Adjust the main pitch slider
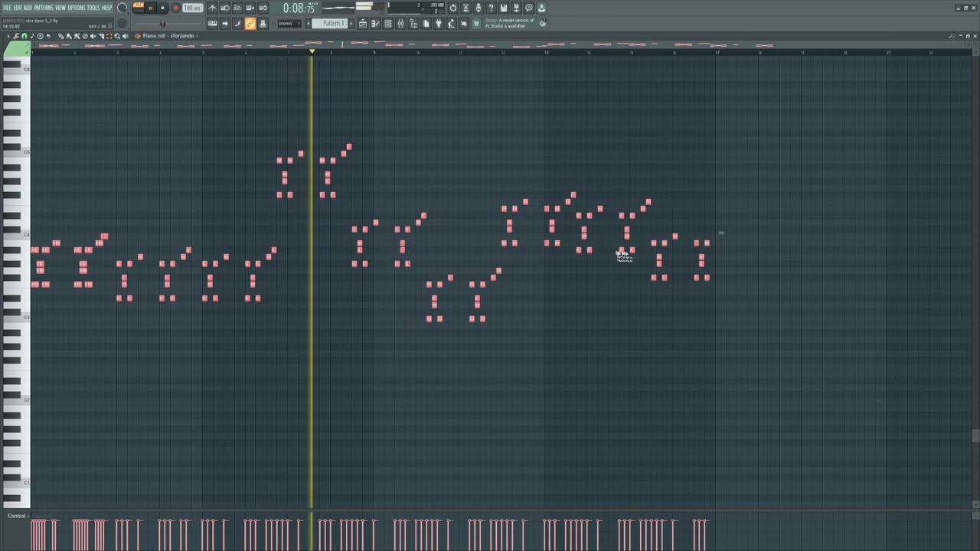Screen dimensions: 980x551 pos(162,24)
